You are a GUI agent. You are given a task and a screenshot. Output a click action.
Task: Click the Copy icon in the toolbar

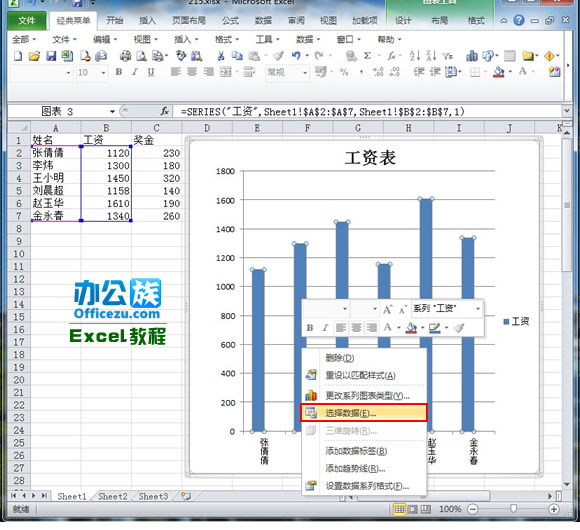237,56
